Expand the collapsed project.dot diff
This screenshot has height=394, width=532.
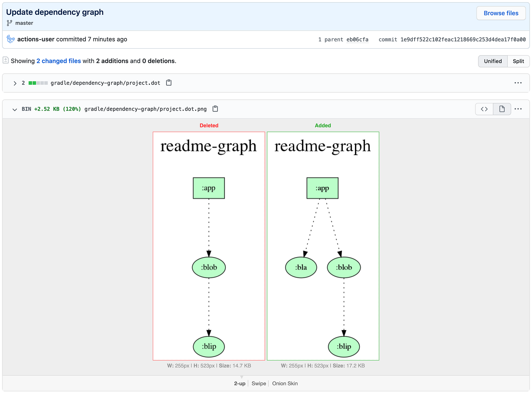15,83
